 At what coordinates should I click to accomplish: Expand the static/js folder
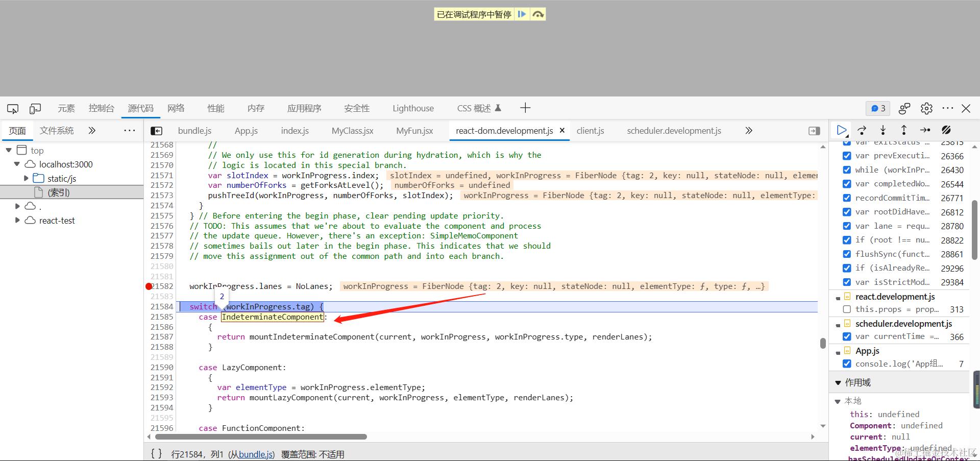(26, 178)
